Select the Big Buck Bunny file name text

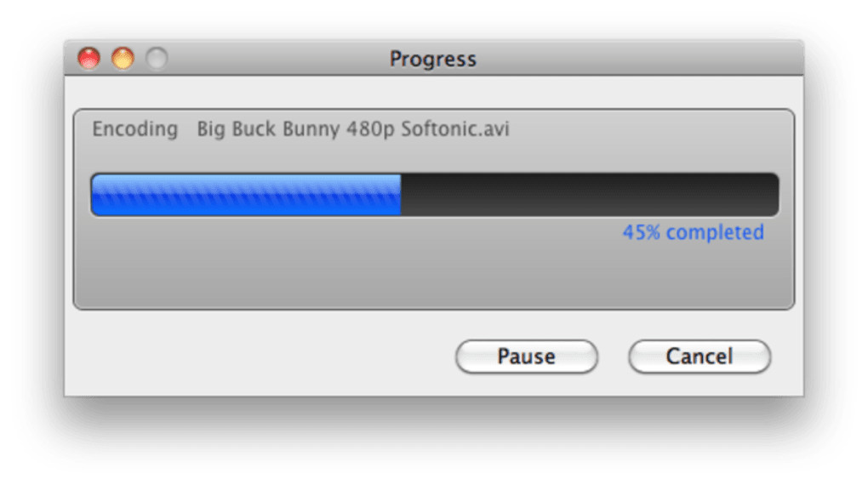pos(268,129)
